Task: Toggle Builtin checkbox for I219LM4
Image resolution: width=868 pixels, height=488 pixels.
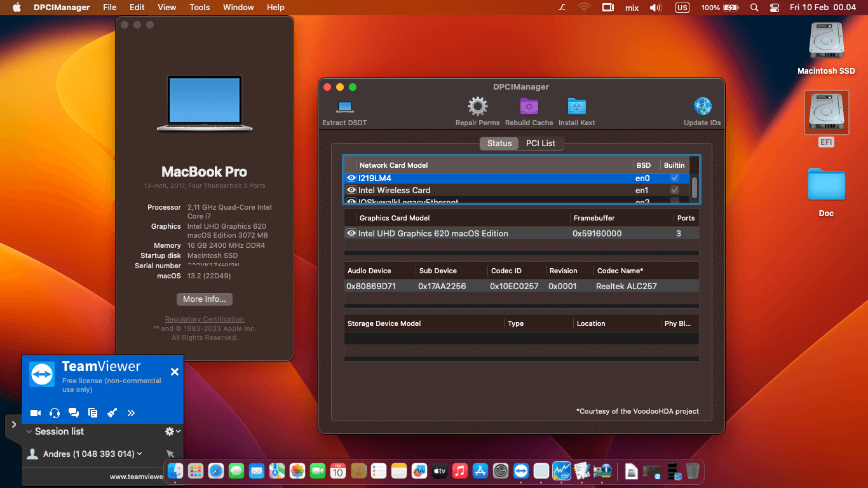Action: (x=675, y=178)
